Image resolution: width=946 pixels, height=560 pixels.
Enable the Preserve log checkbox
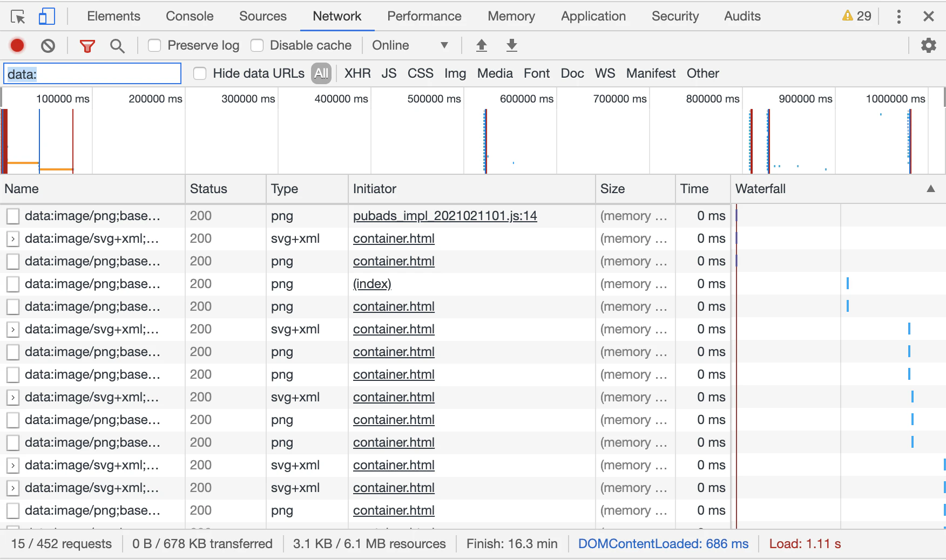154,45
